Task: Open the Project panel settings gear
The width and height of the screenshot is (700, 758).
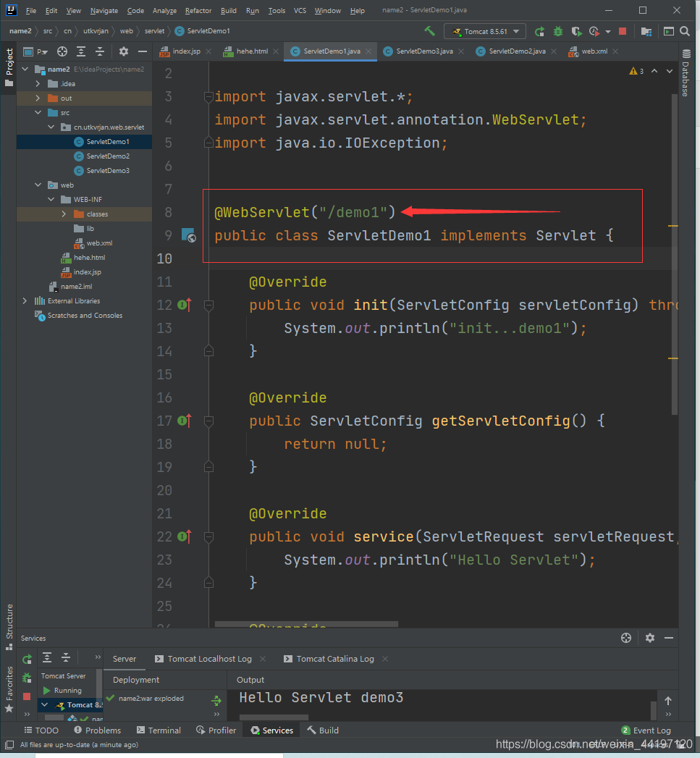Action: pos(123,51)
